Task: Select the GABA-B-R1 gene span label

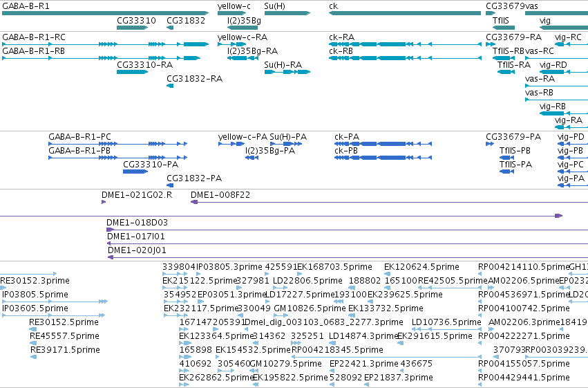Action: pyautogui.click(x=26, y=6)
